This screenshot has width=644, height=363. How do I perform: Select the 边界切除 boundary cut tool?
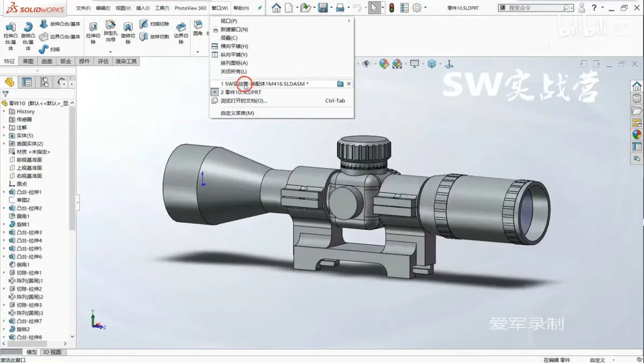180,33
